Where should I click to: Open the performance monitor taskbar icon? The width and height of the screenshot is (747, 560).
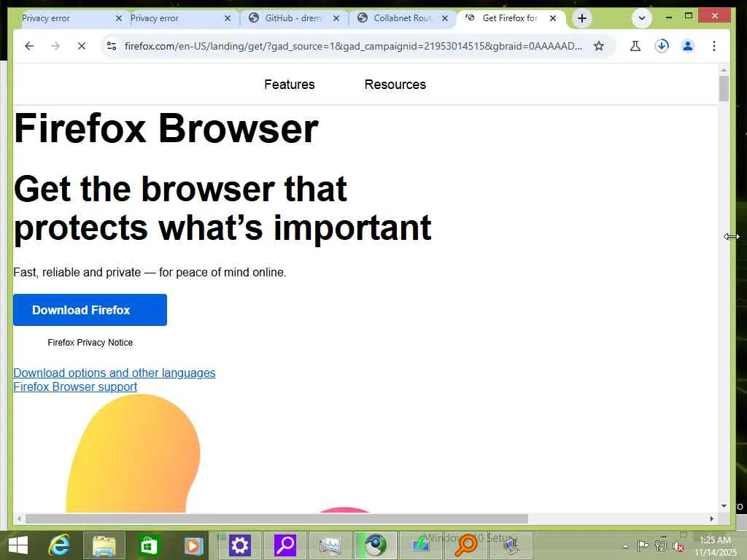pyautogui.click(x=330, y=545)
